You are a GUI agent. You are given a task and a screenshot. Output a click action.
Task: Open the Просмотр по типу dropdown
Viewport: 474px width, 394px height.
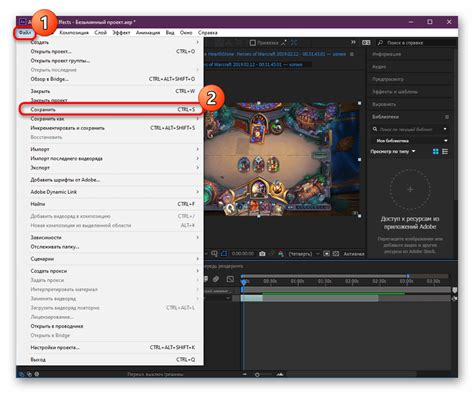point(393,151)
